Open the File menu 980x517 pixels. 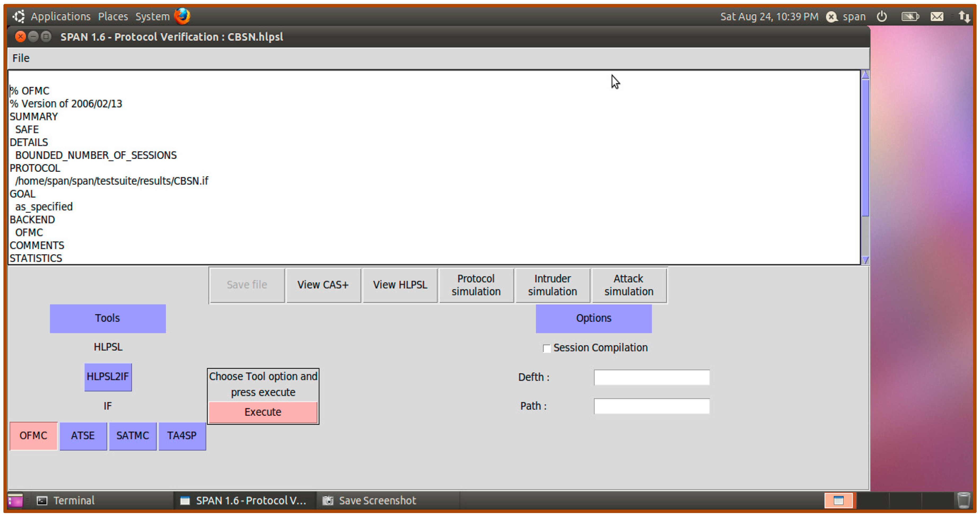(x=21, y=58)
